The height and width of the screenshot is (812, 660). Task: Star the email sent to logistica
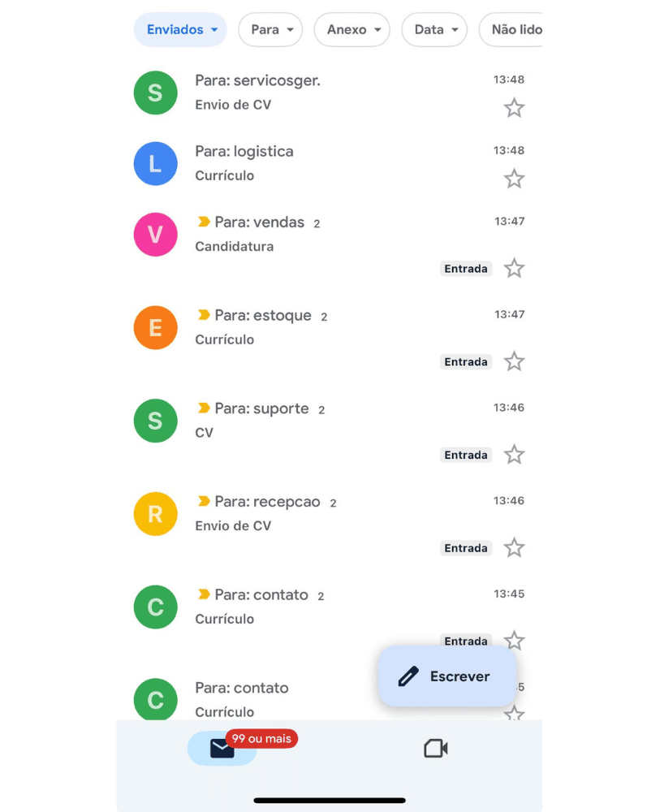[514, 179]
